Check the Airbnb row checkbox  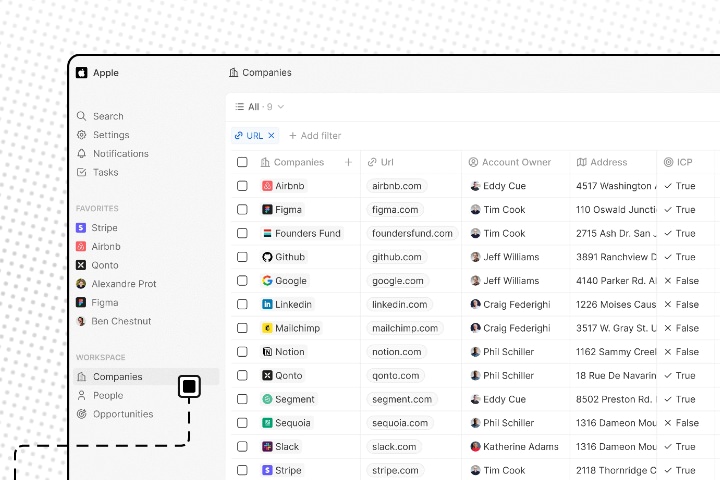coord(242,186)
